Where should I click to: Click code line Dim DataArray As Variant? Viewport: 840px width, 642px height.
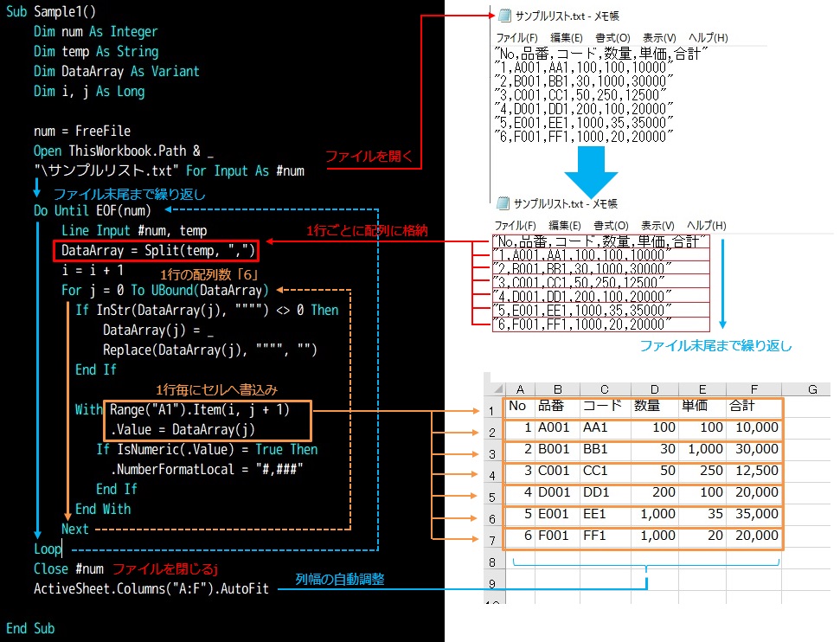(x=116, y=71)
